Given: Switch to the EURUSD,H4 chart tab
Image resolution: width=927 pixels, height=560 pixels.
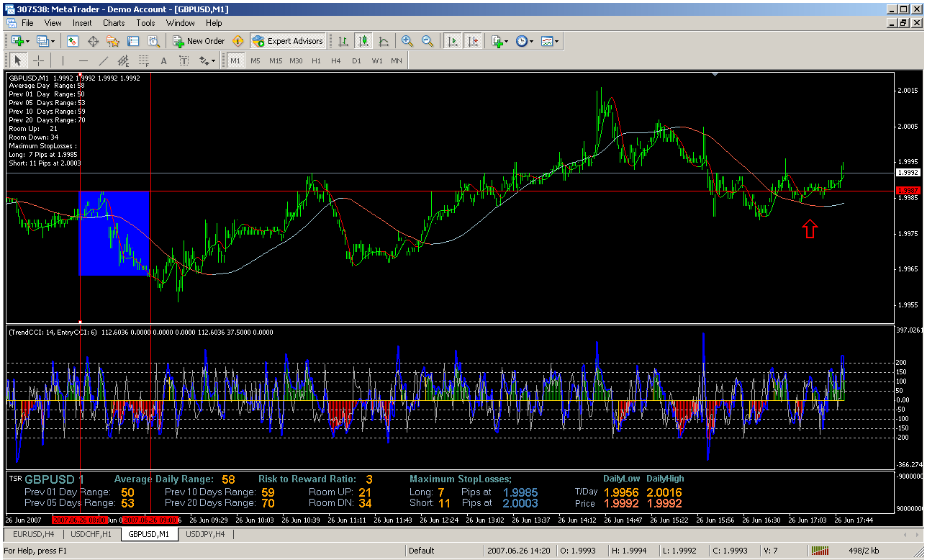Looking at the screenshot, I should (x=33, y=534).
